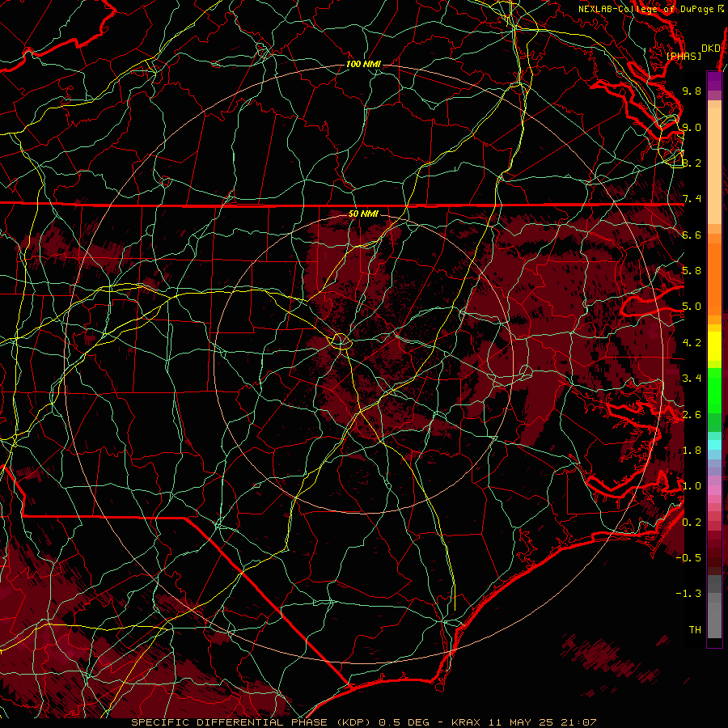728x728 pixels.
Task: Click the 0.2 value on the color scale
Action: click(x=692, y=523)
